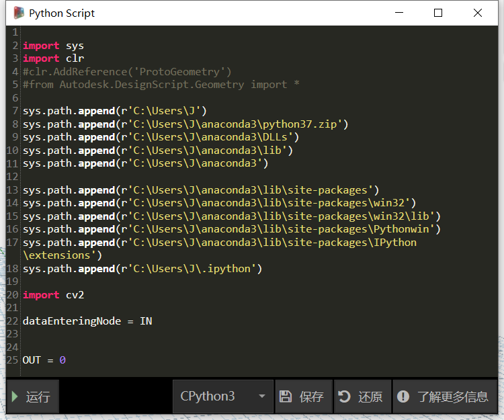The image size is (504, 420).
Task: Click the 'OUT = 0' line
Action: pyautogui.click(x=44, y=360)
